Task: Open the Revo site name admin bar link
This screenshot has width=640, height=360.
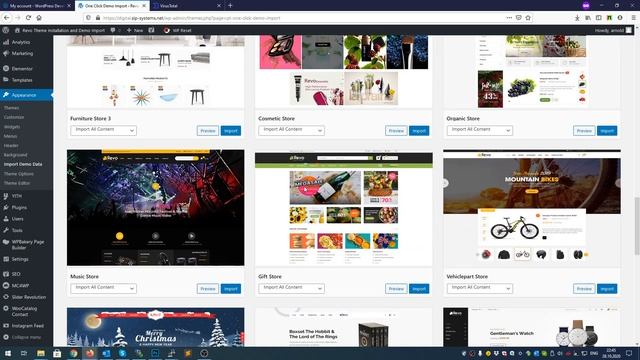Action: [60, 30]
